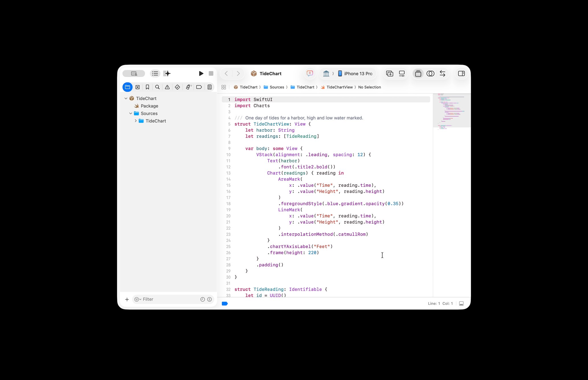Viewport: 588px width, 380px height.
Task: Click the code review swap arrows icon
Action: 442,73
